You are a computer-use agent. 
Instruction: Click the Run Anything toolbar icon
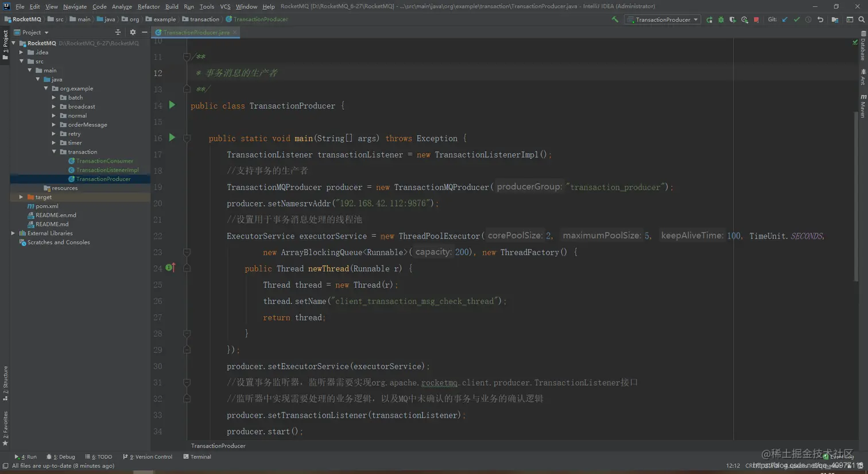point(850,20)
